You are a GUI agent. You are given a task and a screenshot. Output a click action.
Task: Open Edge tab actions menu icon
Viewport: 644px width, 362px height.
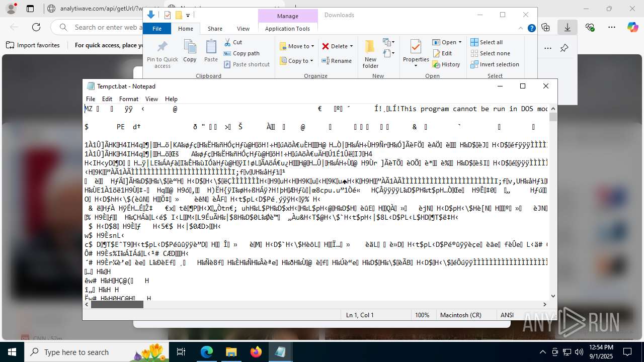(30, 9)
